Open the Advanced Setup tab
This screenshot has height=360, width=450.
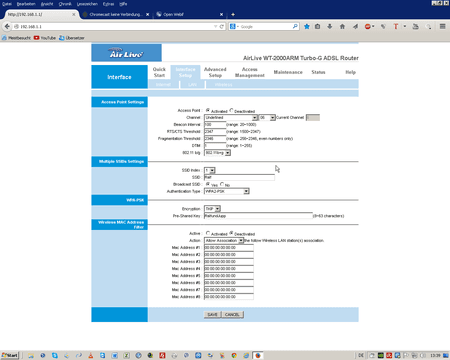(215, 72)
